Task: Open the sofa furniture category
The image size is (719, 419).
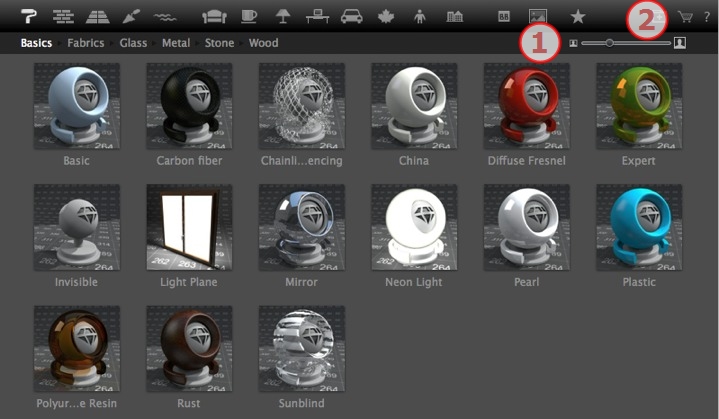Action: [x=214, y=16]
